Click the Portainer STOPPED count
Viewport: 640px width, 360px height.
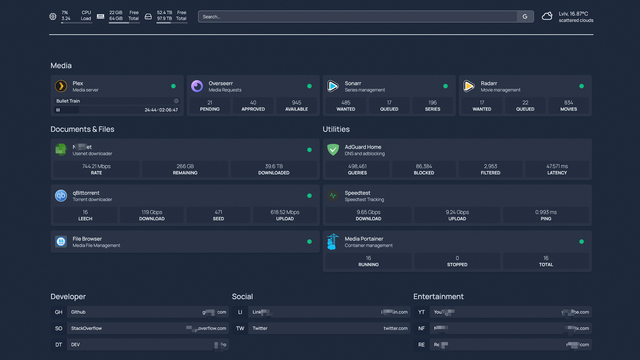(457, 261)
